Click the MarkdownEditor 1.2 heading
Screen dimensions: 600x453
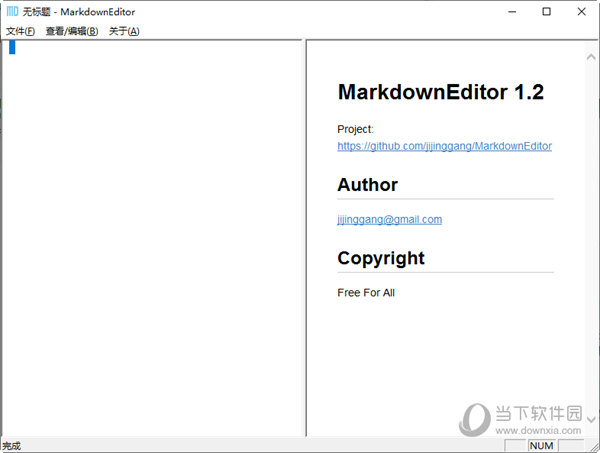pos(440,92)
